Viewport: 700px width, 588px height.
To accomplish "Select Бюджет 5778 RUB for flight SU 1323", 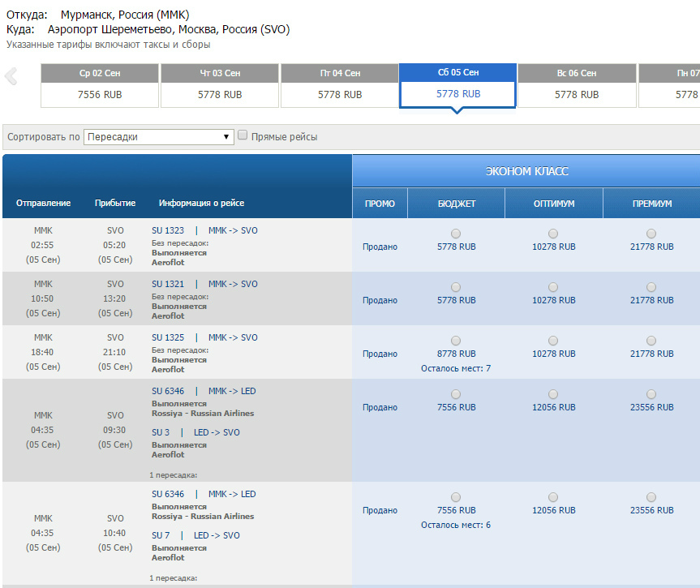I will 456,234.
